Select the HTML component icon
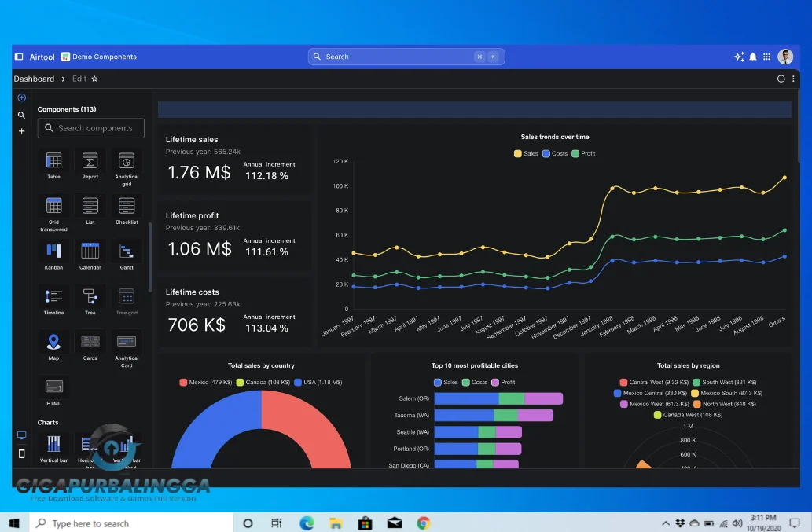 click(x=54, y=387)
